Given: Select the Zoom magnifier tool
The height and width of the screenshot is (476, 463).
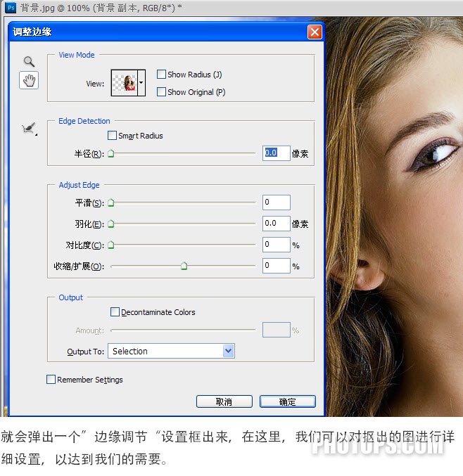Looking at the screenshot, I should click(29, 62).
